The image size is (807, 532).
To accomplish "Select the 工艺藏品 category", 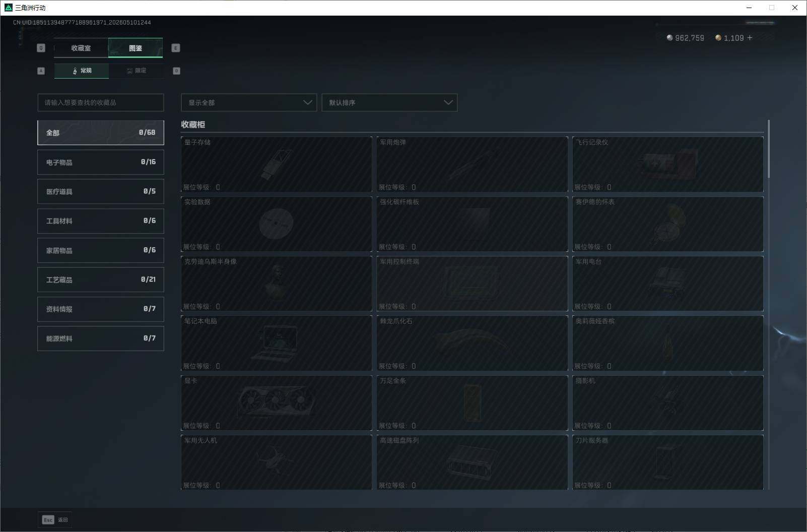I will pos(101,280).
